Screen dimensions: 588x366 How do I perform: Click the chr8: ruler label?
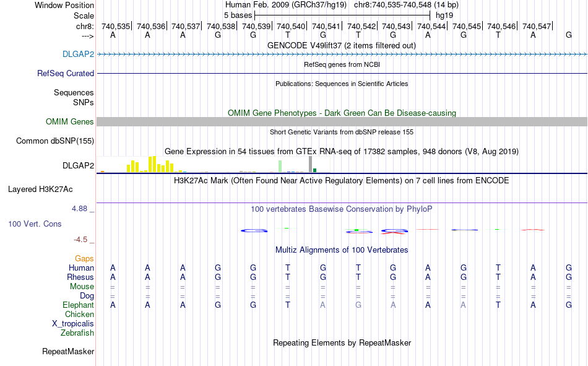pyautogui.click(x=85, y=26)
